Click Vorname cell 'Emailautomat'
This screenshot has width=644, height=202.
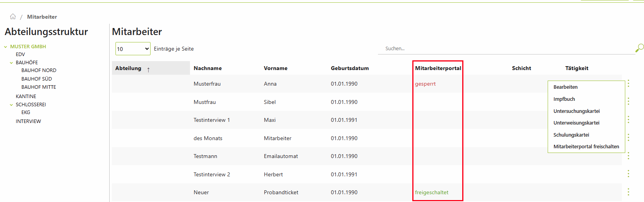(x=281, y=156)
